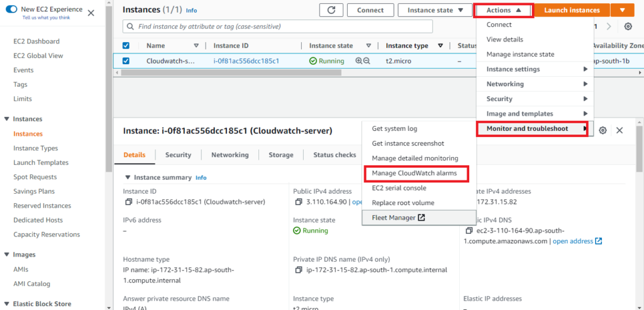Choose Replace root volume
Viewport: 644px width, 310px height.
419,203
